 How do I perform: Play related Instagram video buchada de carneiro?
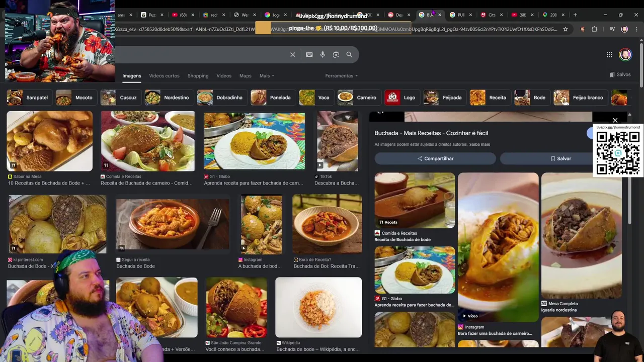pyautogui.click(x=498, y=246)
